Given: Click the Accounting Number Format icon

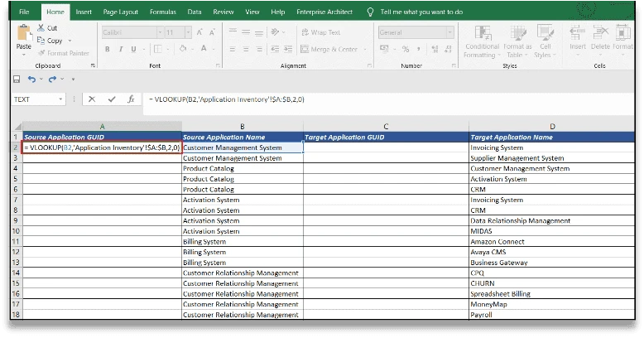Looking at the screenshot, I should click(384, 49).
